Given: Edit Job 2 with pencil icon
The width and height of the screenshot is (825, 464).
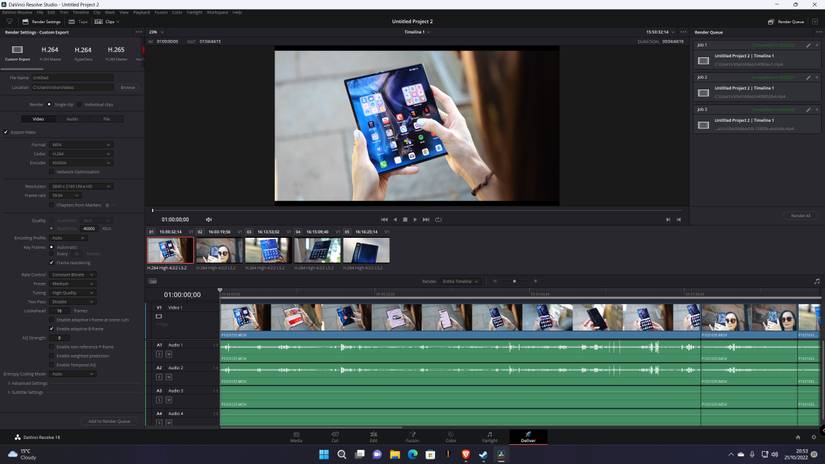Looking at the screenshot, I should [808, 77].
